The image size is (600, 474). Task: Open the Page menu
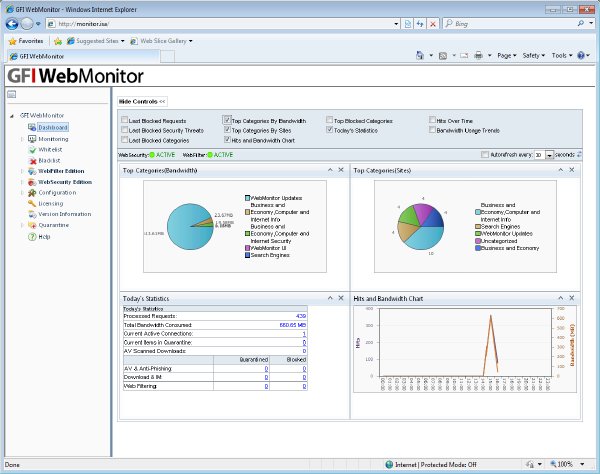tap(507, 55)
